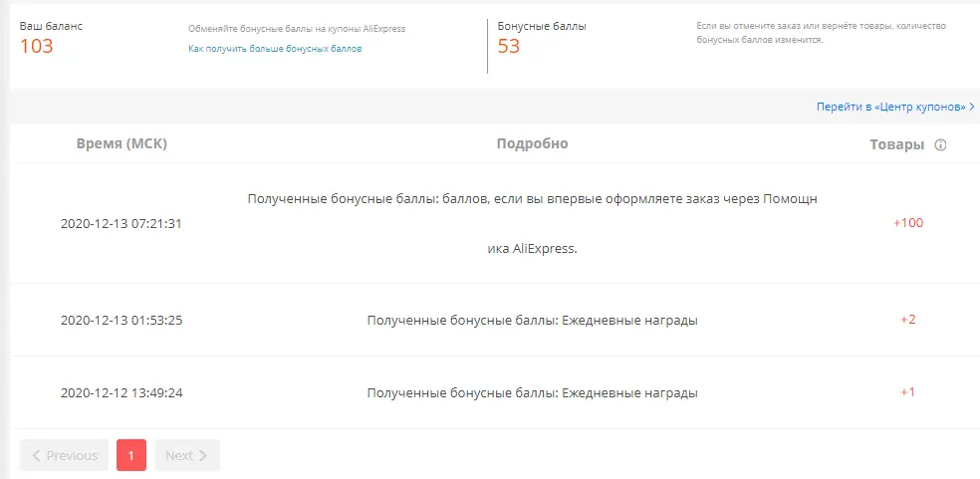
Task: Click the balance value 103
Action: pos(36,46)
